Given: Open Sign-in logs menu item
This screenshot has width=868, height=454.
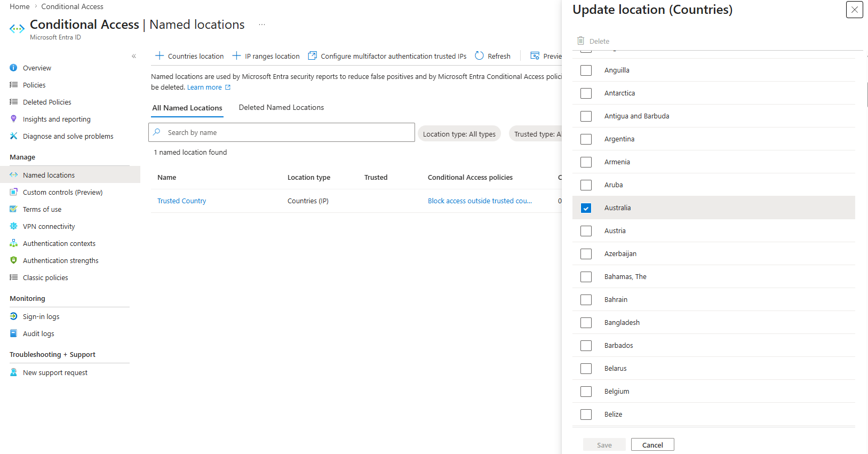Looking at the screenshot, I should 41,316.
